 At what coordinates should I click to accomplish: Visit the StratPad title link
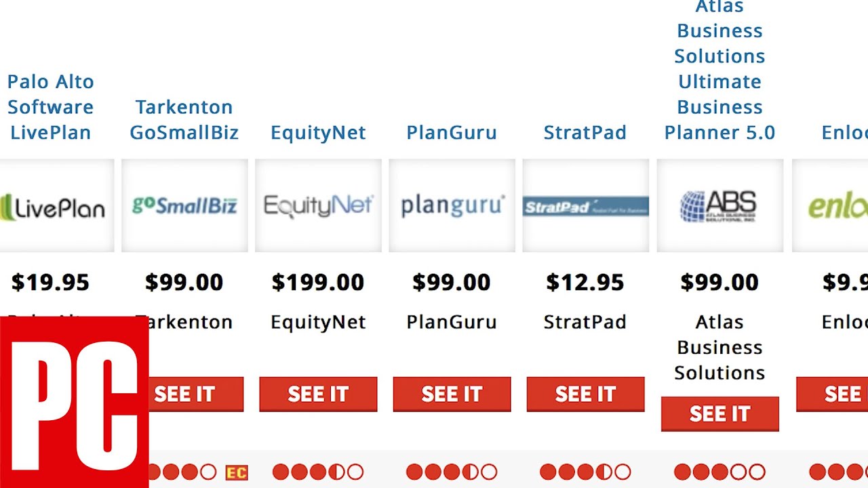click(x=585, y=132)
